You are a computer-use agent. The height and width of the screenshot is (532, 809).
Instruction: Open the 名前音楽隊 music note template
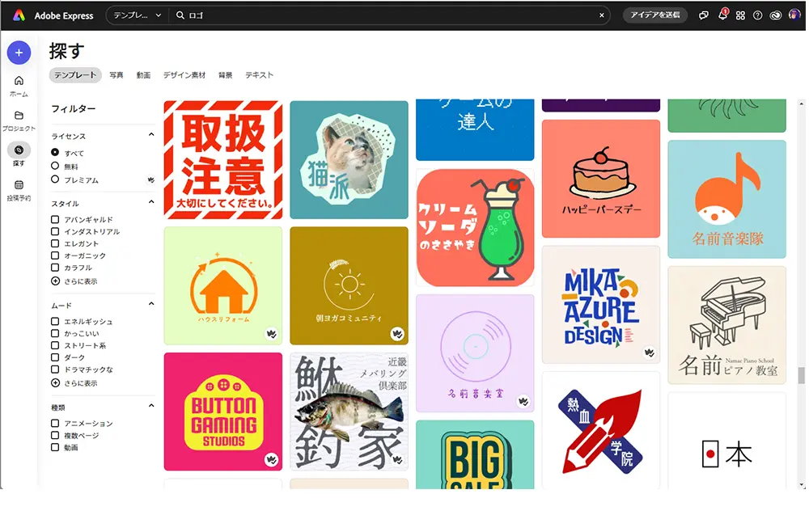click(x=727, y=199)
